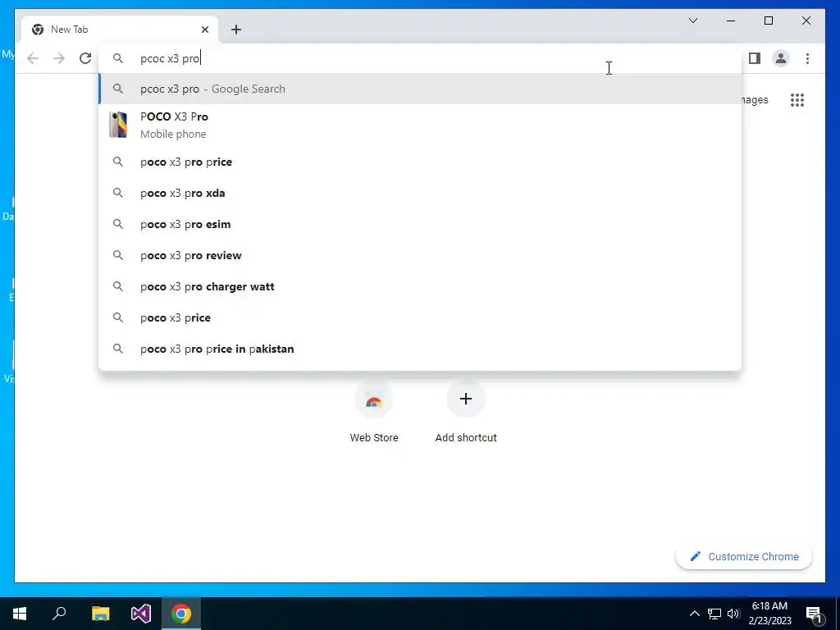Show hidden system tray icons
This screenshot has height=630, width=840.
pos(694,614)
